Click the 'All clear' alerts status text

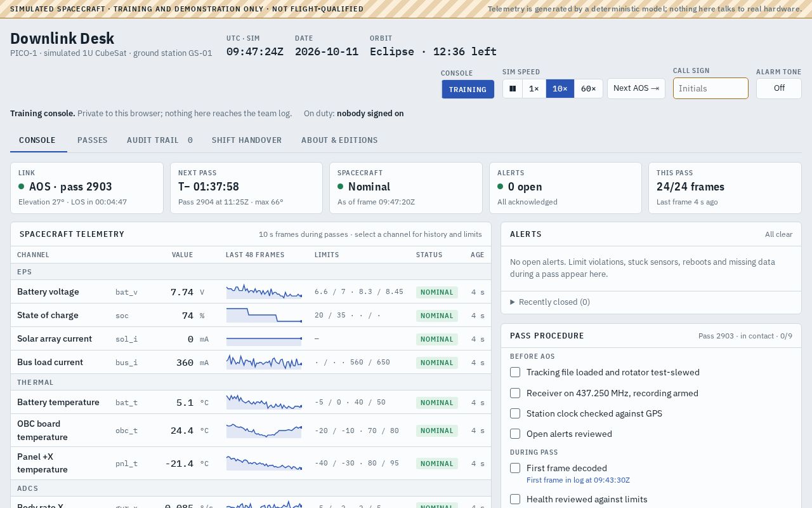pos(778,234)
